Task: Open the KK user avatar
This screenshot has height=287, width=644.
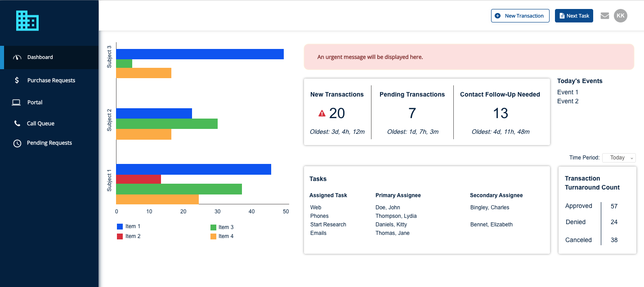Action: click(x=621, y=16)
